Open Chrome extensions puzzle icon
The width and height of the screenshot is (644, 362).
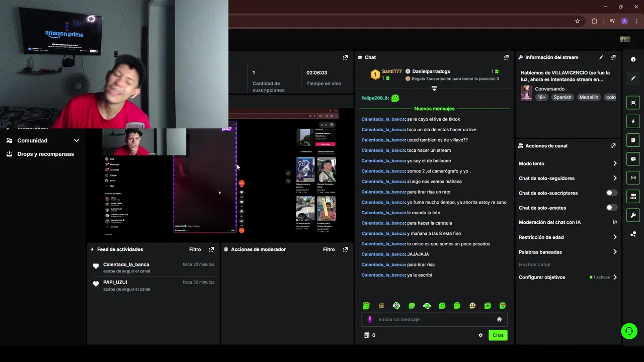pyautogui.click(x=595, y=21)
